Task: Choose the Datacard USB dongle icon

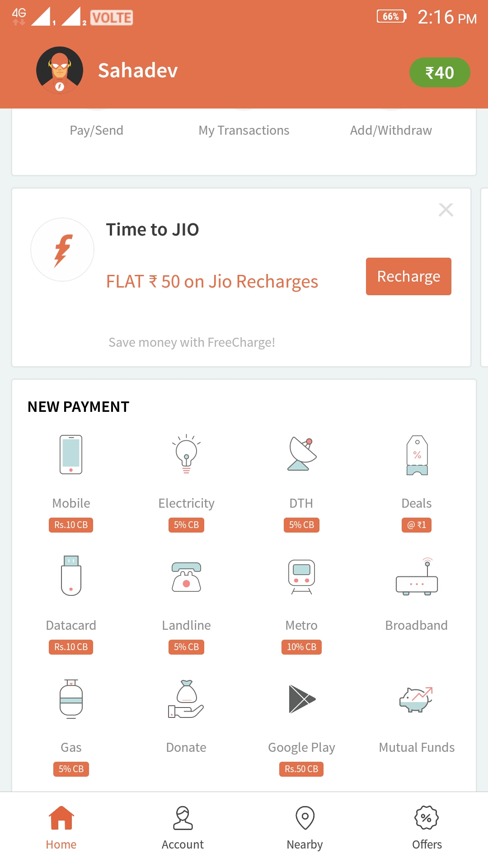Action: pyautogui.click(x=71, y=576)
